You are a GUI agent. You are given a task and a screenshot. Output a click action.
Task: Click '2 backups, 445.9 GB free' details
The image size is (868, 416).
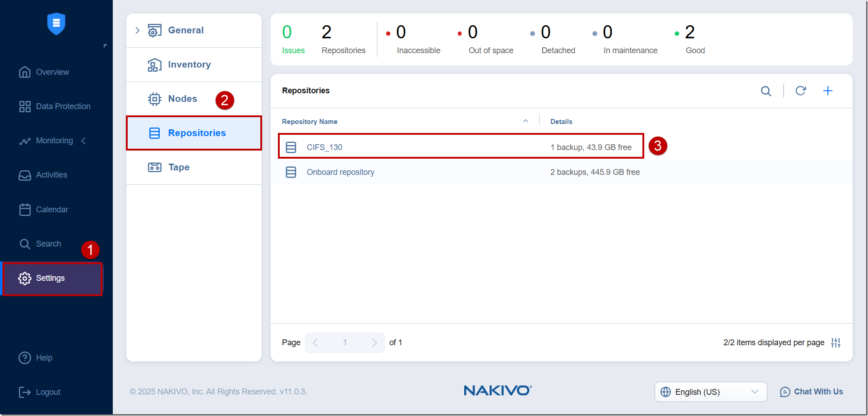[595, 172]
